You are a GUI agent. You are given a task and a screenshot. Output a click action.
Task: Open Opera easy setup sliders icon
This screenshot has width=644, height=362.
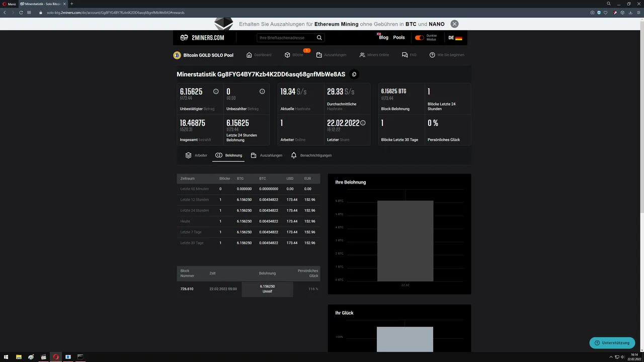pyautogui.click(x=638, y=12)
